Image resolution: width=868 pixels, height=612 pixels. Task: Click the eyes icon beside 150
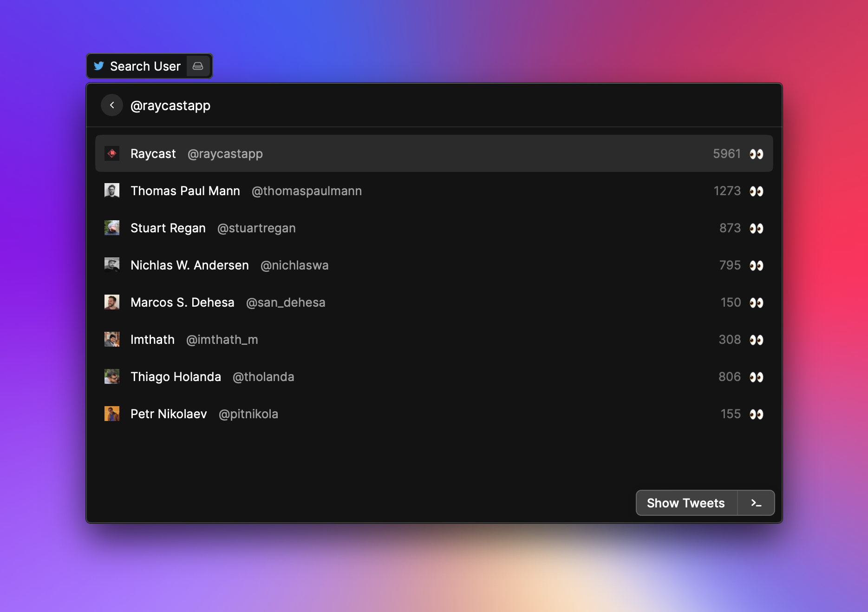click(757, 303)
